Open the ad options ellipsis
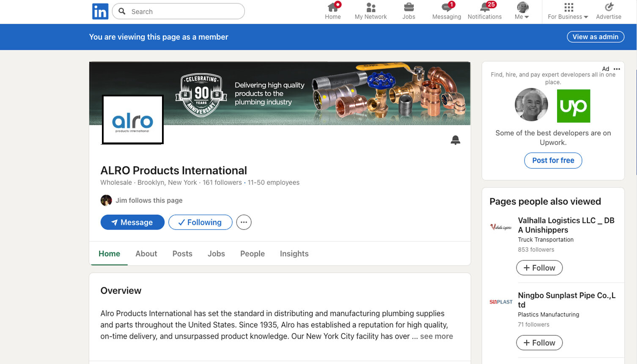The image size is (637, 364). (617, 69)
